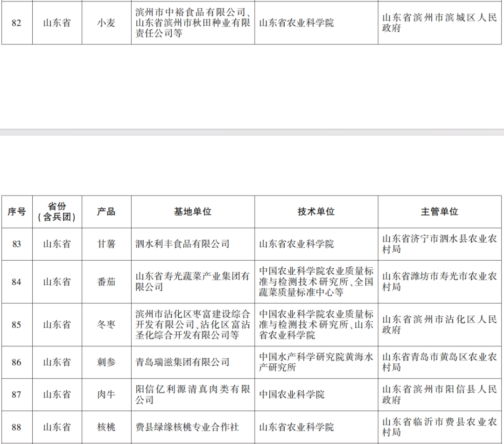Select serial number 84
Image resolution: width=504 pixels, height=444 pixels.
tap(16, 282)
